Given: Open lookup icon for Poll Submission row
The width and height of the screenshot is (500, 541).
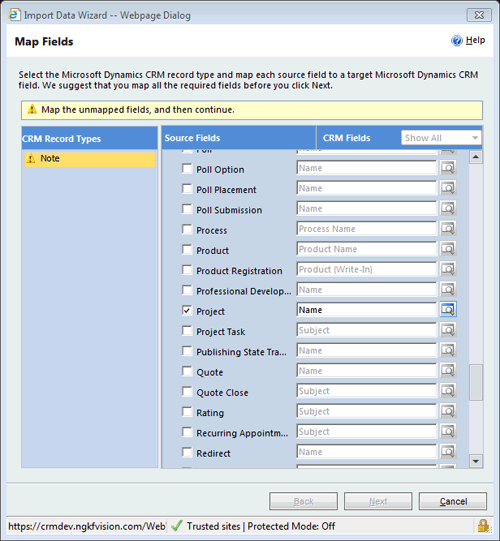Looking at the screenshot, I should tap(448, 208).
